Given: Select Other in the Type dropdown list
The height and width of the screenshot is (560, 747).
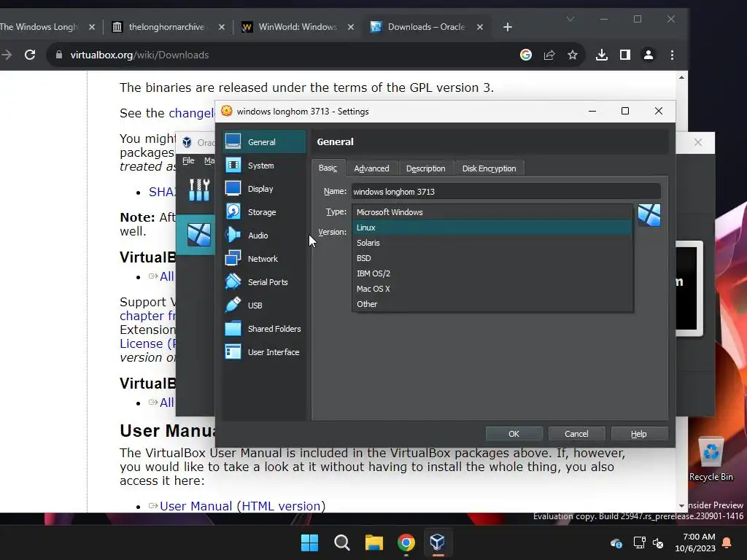Looking at the screenshot, I should [492, 304].
